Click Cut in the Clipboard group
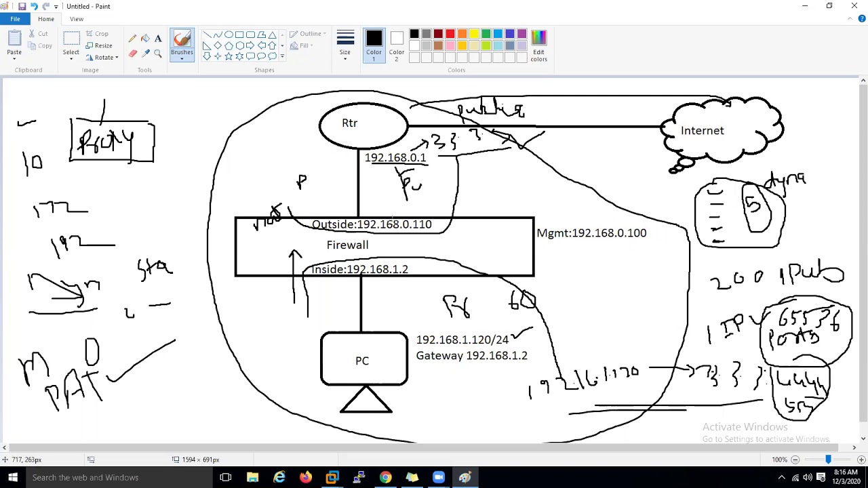Screen dimensions: 868x488 38,33
